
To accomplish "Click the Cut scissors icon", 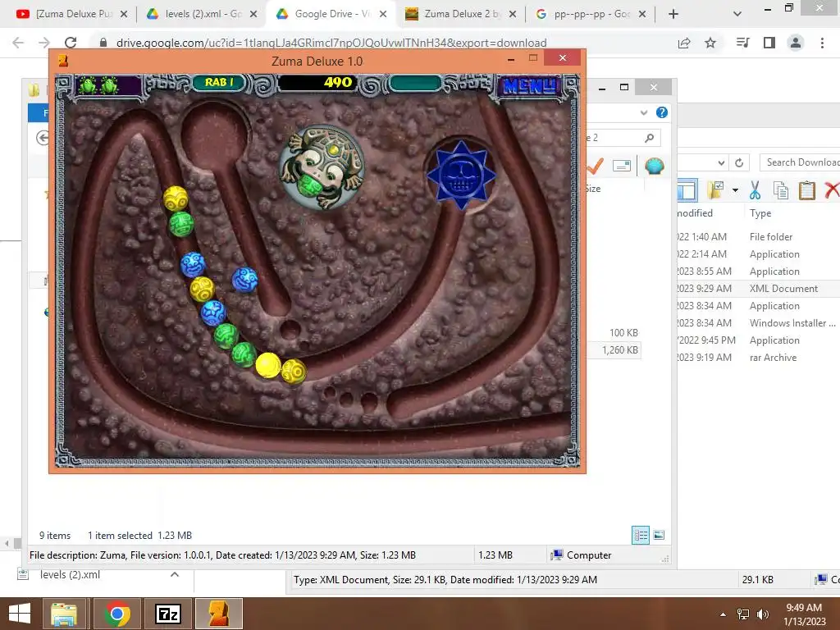I will [x=755, y=190].
